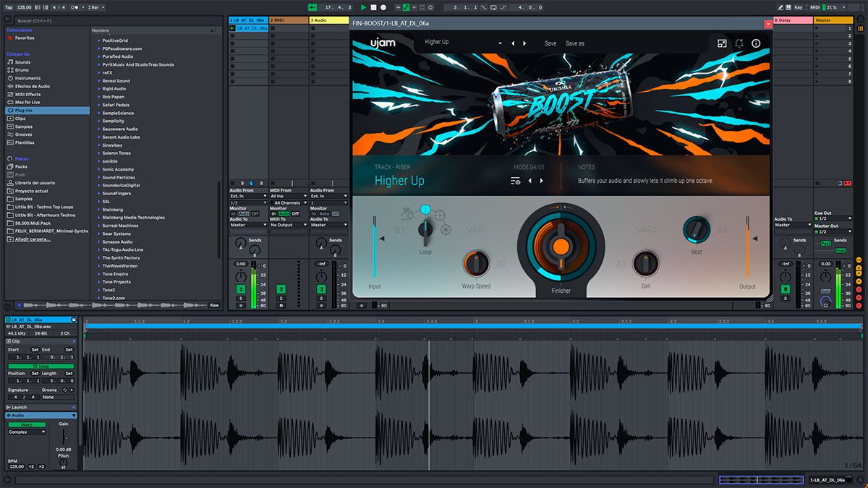Screen dimensions: 868x488
Task: Click the transport Stop button
Action: point(373,7)
